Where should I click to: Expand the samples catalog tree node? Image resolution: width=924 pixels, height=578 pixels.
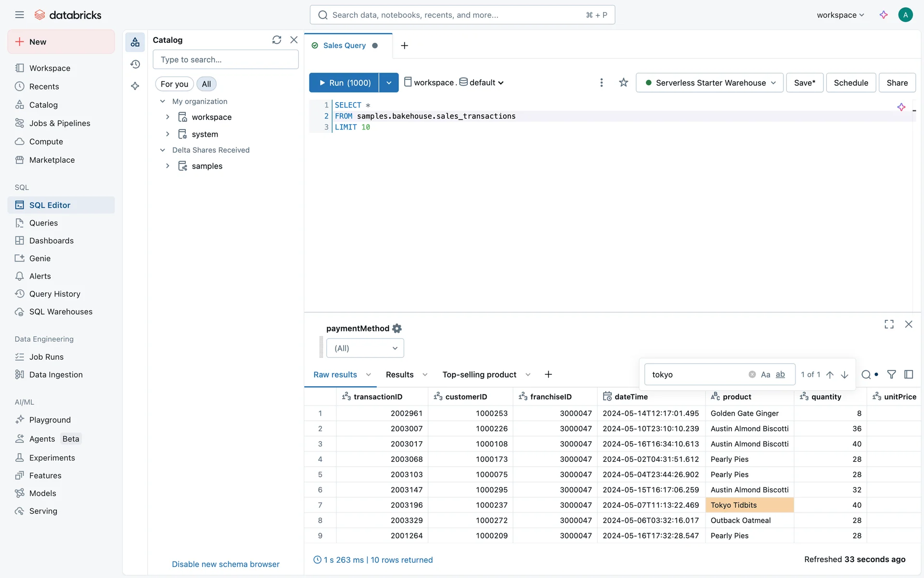click(x=167, y=166)
